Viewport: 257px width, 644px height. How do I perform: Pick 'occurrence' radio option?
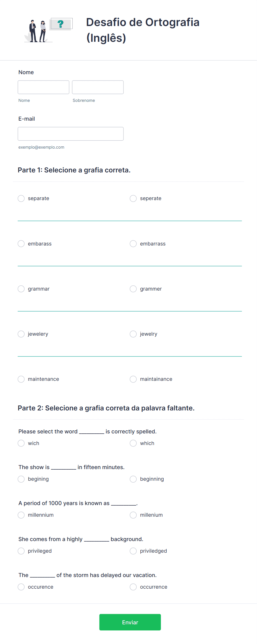(133, 587)
